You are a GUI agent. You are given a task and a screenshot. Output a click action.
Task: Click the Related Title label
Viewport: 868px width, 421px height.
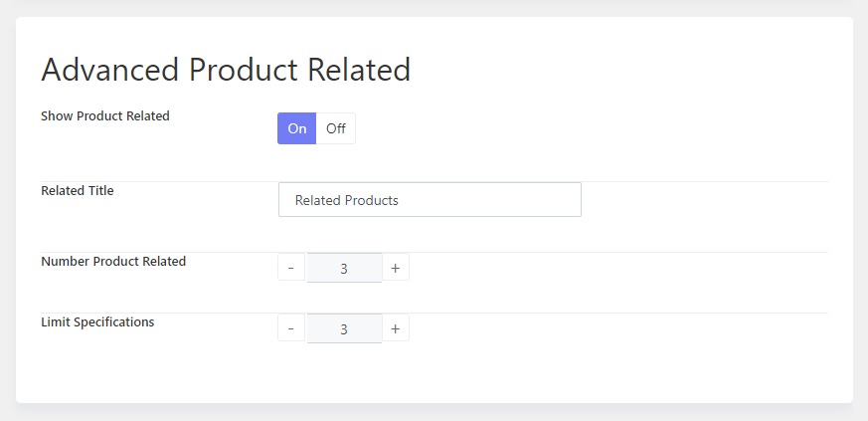point(78,190)
